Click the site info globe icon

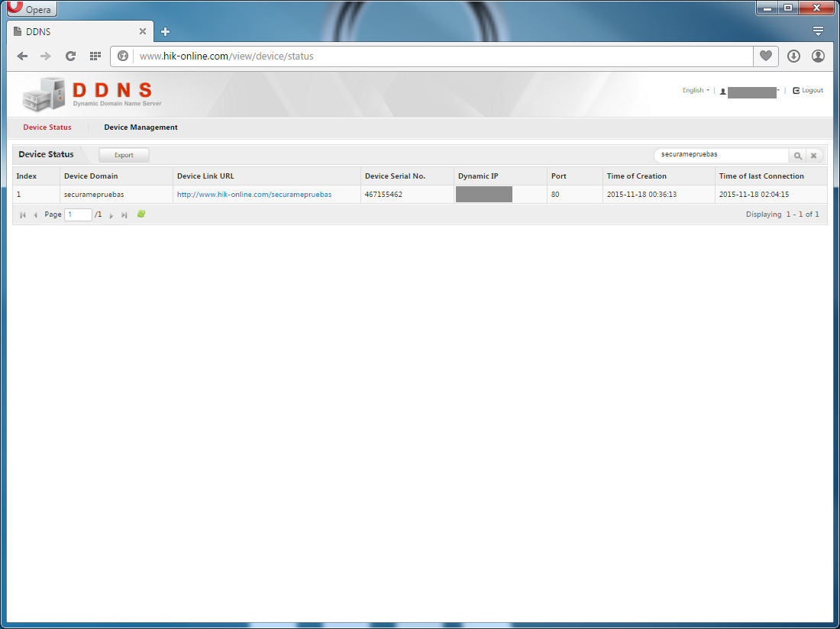pyautogui.click(x=123, y=56)
